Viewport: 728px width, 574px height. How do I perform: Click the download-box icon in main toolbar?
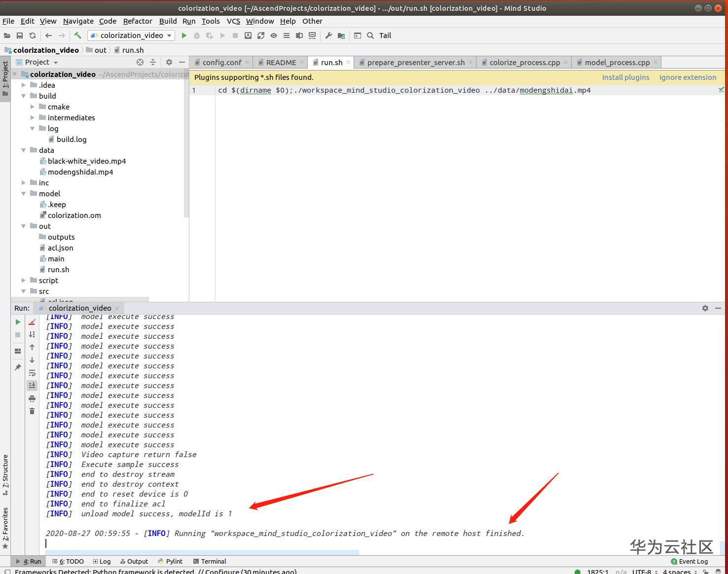tap(248, 36)
